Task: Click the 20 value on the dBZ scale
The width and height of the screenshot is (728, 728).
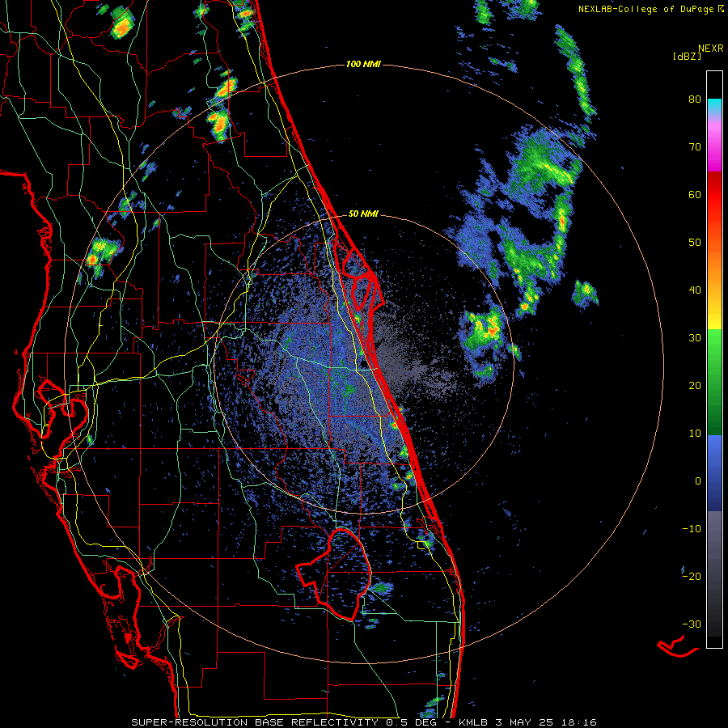Action: tap(695, 385)
